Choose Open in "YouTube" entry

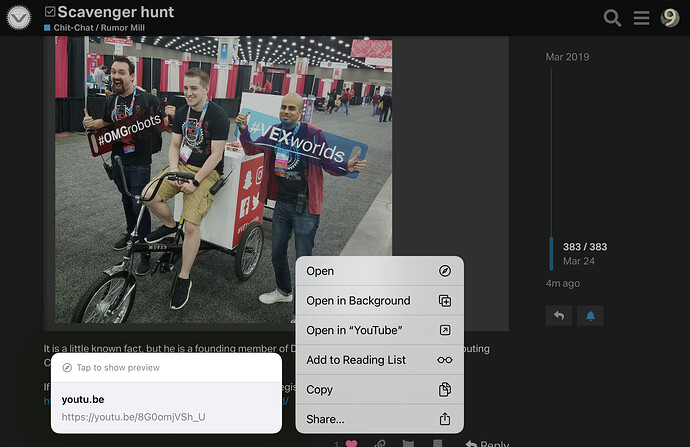379,330
